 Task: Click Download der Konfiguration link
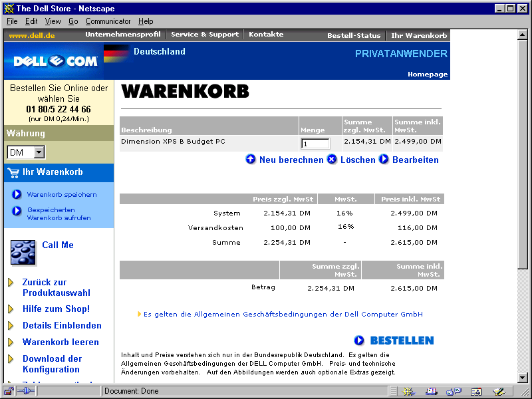click(x=53, y=364)
